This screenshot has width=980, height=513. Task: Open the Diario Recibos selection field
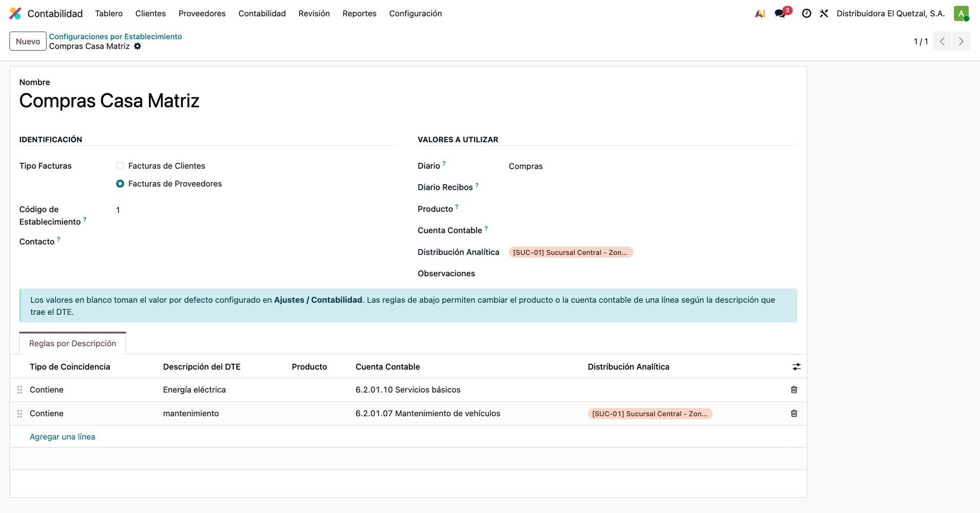[652, 188]
